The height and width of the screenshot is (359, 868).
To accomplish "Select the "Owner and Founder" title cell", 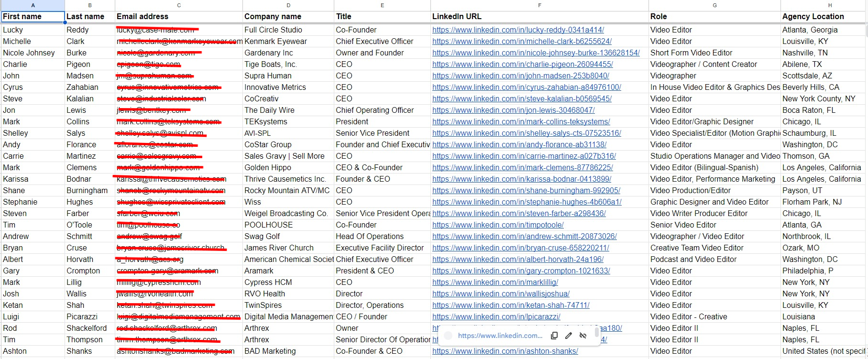I will 382,53.
